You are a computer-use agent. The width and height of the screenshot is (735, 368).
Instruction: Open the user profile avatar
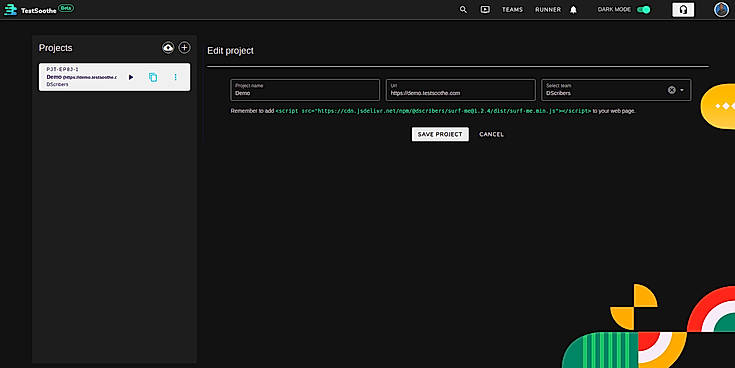(x=721, y=9)
